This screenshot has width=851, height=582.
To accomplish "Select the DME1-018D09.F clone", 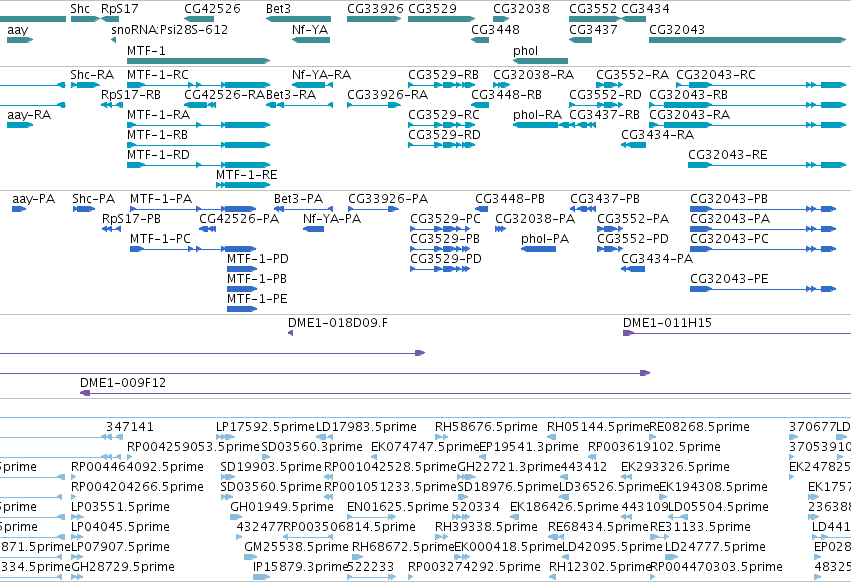I will point(290,333).
